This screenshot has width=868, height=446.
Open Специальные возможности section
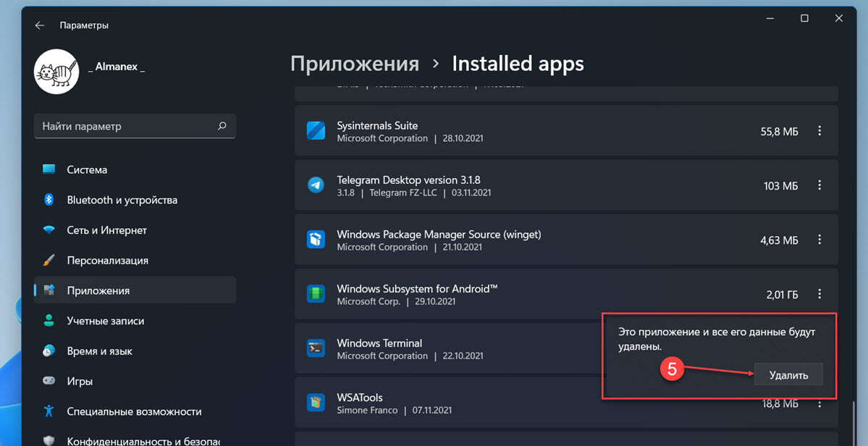point(135,411)
